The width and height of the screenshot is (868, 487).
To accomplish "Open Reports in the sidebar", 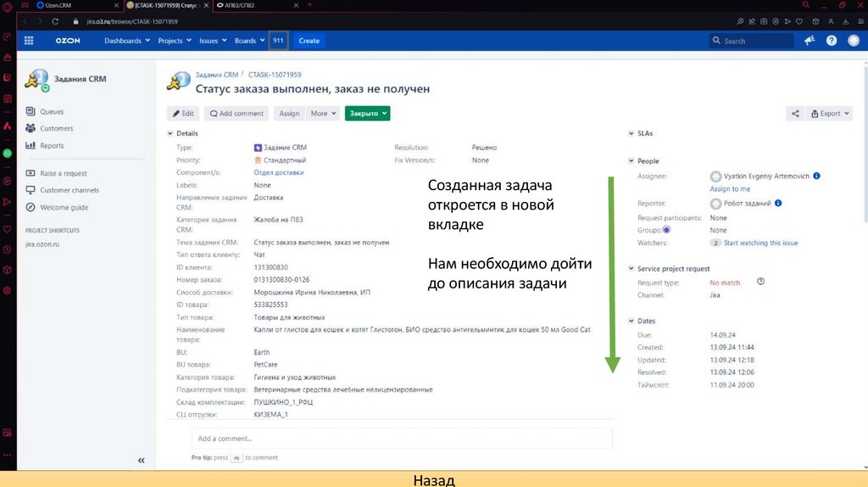I will (52, 146).
